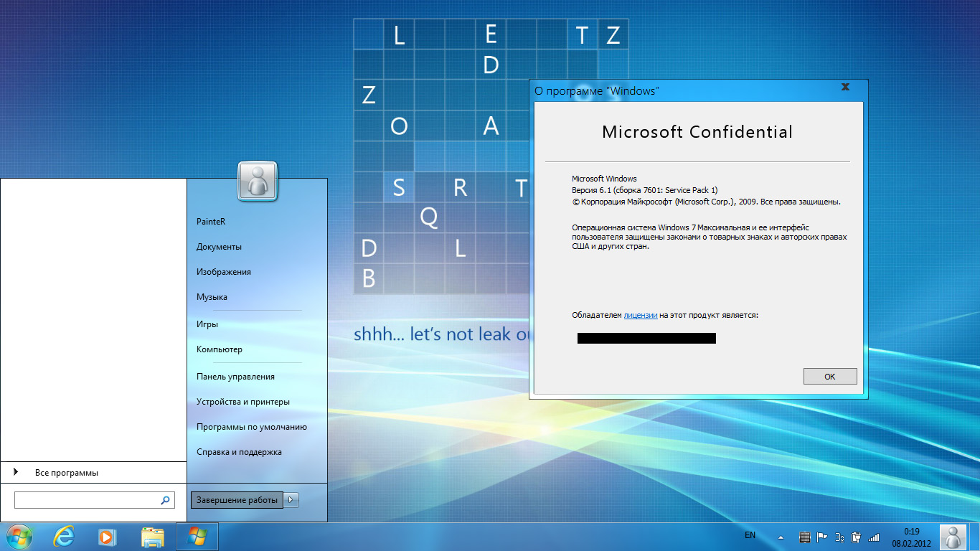Open the network signal bars tray icon
Viewport: 980px width, 551px height.
pos(873,537)
